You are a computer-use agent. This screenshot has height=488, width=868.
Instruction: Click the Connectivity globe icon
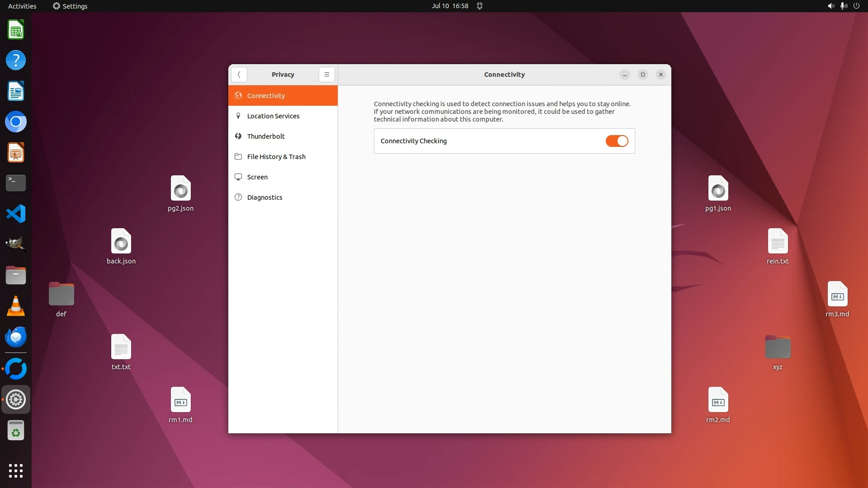[x=238, y=96]
